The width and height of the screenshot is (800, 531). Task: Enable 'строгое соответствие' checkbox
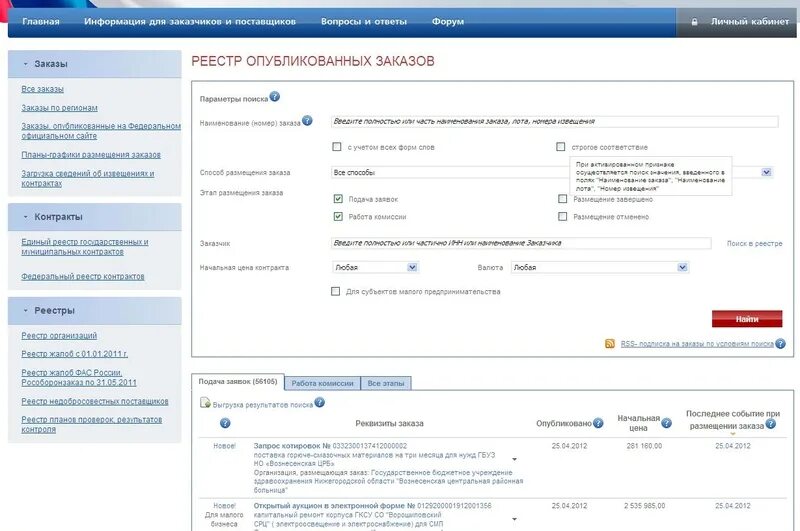tap(561, 147)
